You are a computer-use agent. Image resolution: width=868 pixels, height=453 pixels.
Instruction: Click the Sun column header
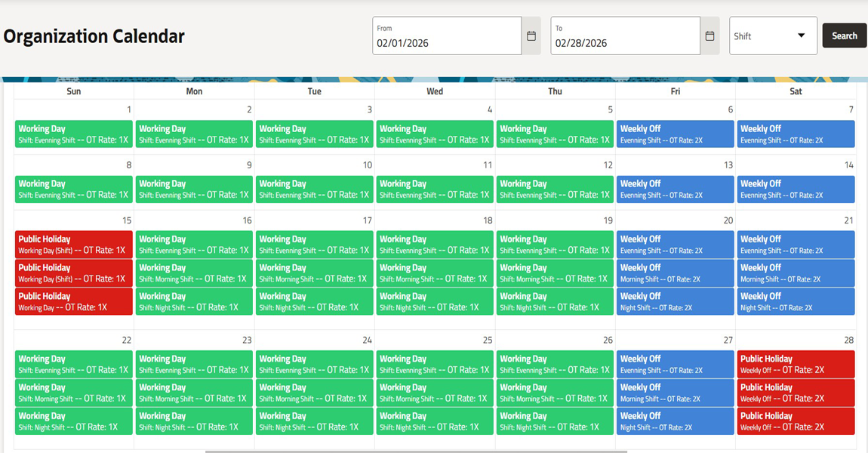click(x=73, y=91)
